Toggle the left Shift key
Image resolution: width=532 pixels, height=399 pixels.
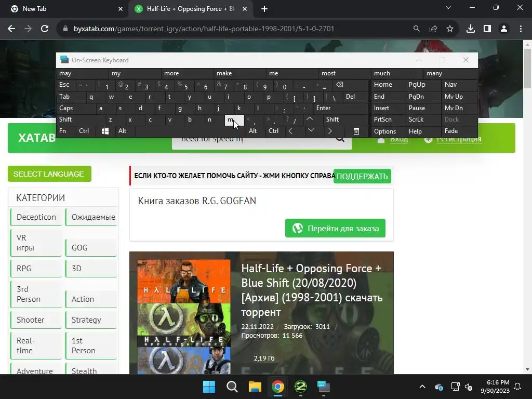81,119
